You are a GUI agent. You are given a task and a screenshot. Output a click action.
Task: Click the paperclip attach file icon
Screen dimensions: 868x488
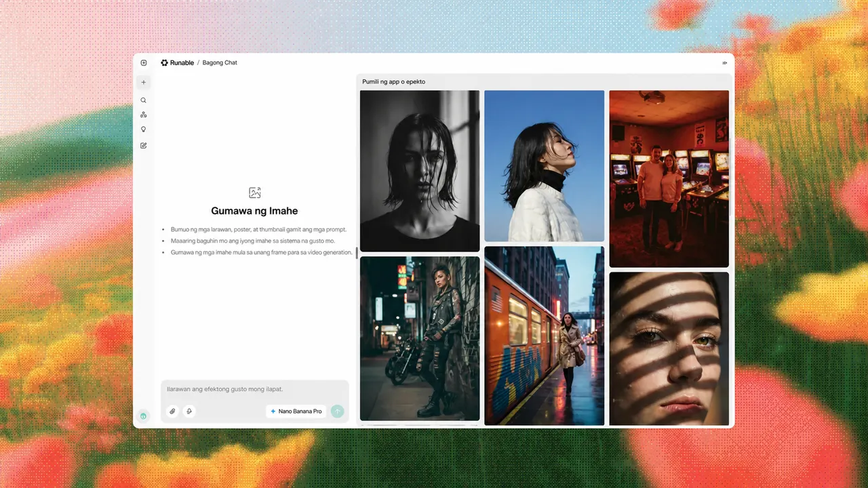click(172, 411)
